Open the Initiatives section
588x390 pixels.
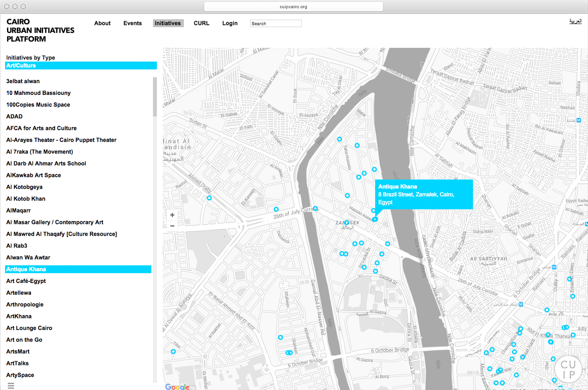tap(168, 23)
